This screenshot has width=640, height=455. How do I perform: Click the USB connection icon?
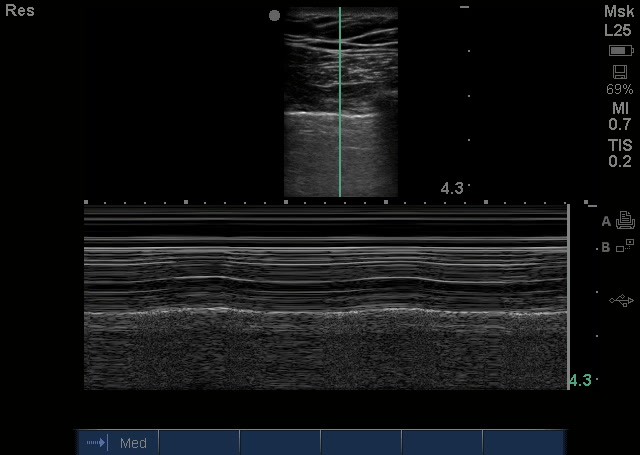click(620, 300)
